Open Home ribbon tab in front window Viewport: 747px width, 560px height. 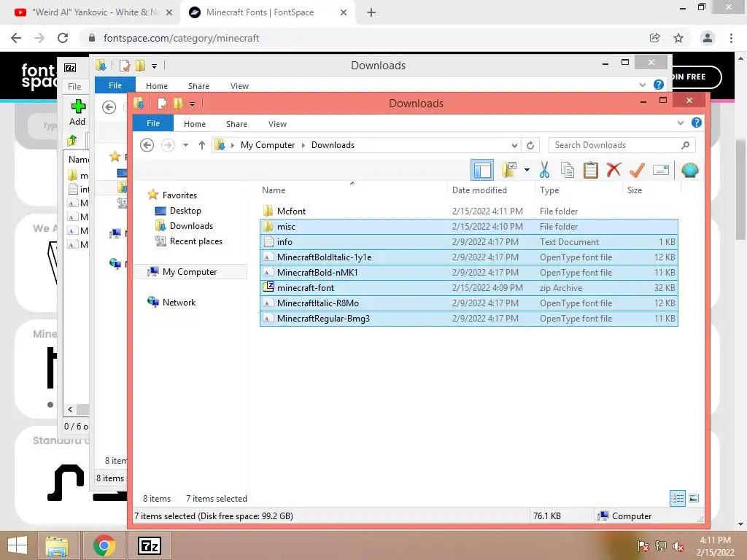194,124
